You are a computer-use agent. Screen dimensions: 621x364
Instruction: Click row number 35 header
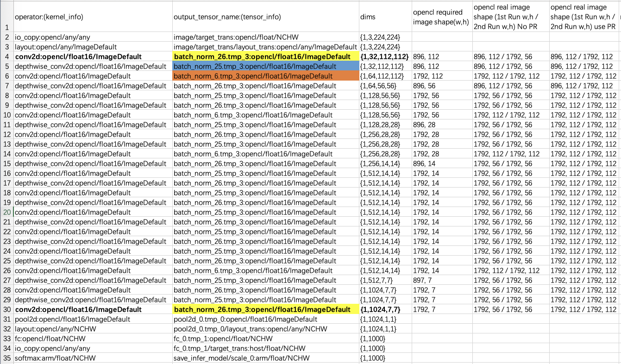(6, 358)
